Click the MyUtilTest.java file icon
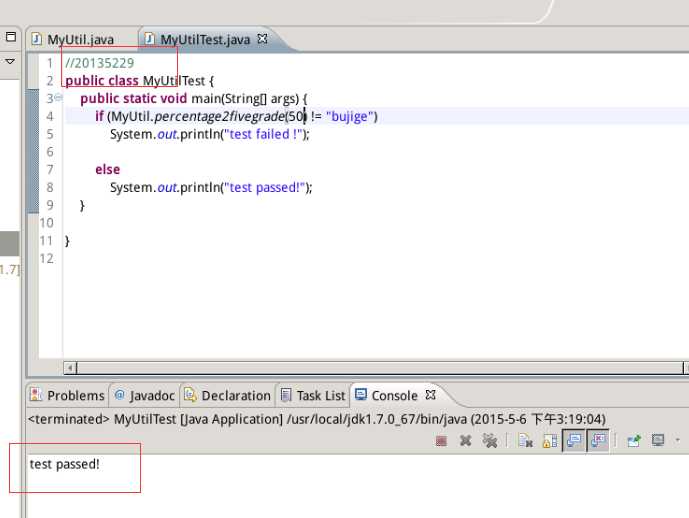Image resolution: width=689 pixels, height=518 pixels. [x=150, y=39]
